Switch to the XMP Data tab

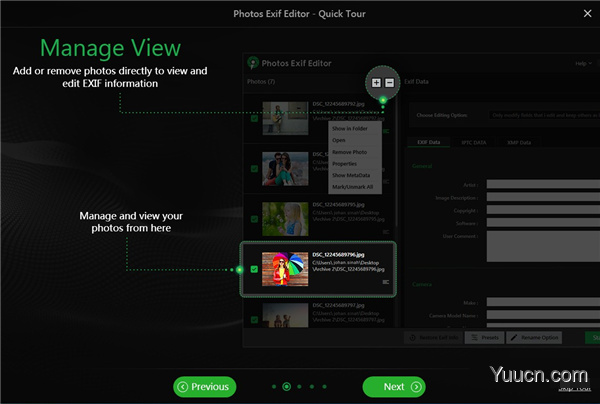click(519, 143)
